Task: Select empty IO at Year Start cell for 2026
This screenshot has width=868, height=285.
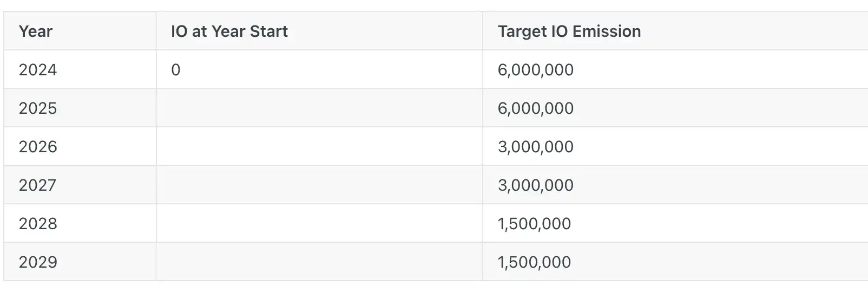Action: coord(319,147)
